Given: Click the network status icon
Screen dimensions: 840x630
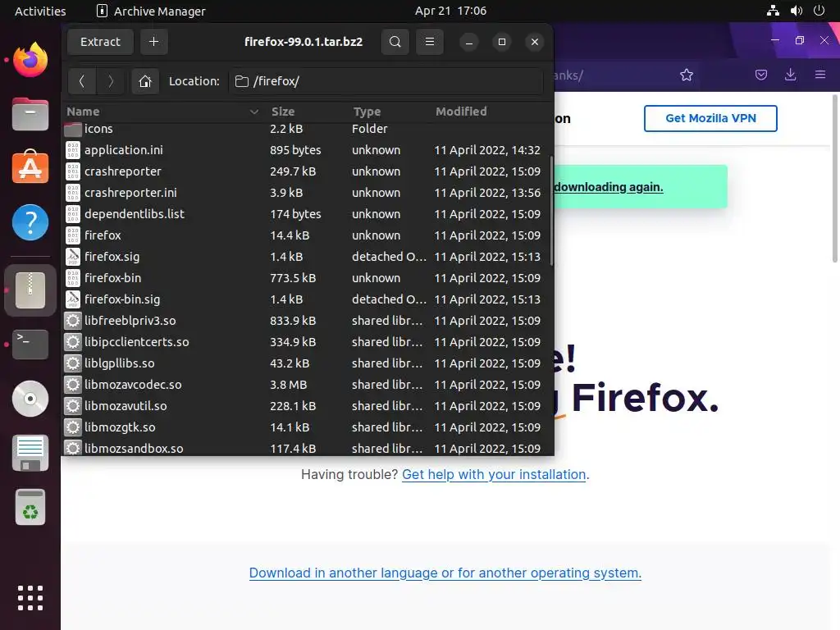Looking at the screenshot, I should (773, 11).
